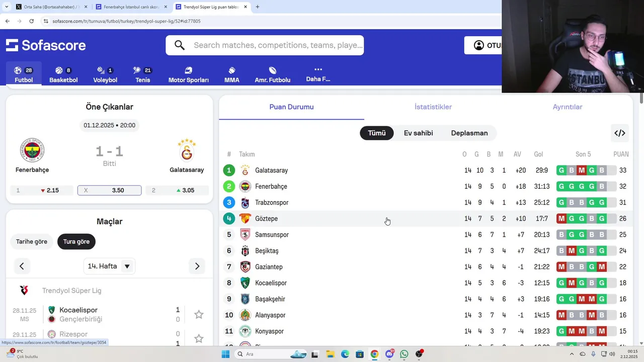This screenshot has width=644, height=362.
Task: Open the 14. Hafta week dropdown
Action: 109,266
